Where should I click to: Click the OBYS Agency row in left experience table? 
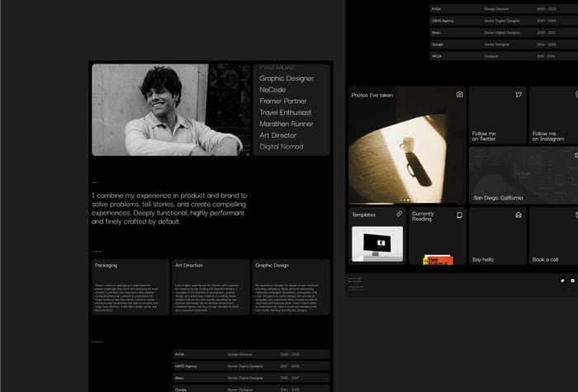point(251,366)
